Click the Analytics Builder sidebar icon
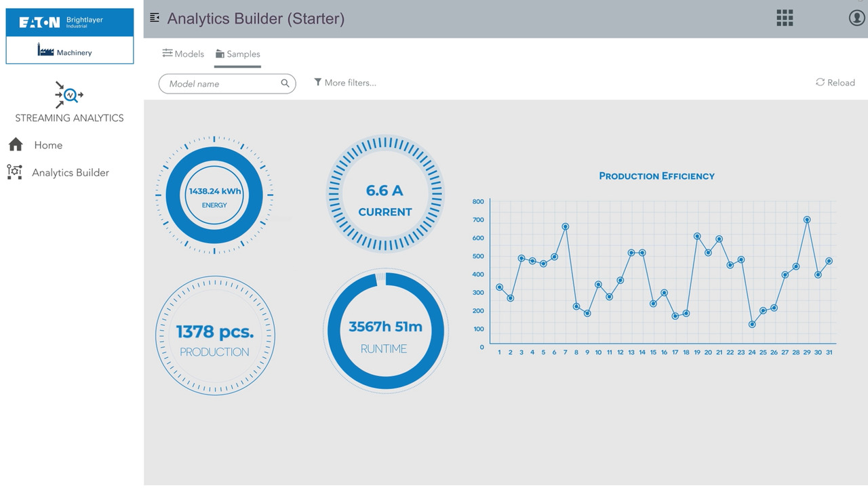 pyautogui.click(x=14, y=172)
